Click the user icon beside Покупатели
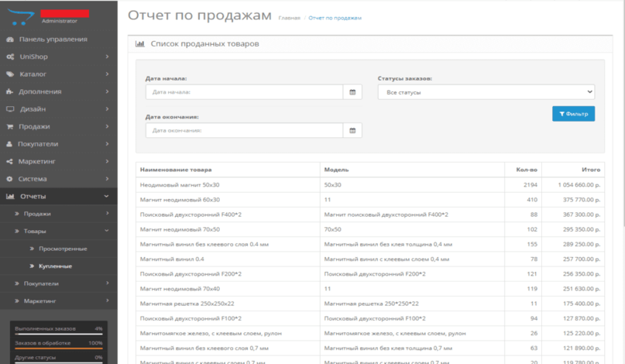The image size is (625, 364). point(9,144)
